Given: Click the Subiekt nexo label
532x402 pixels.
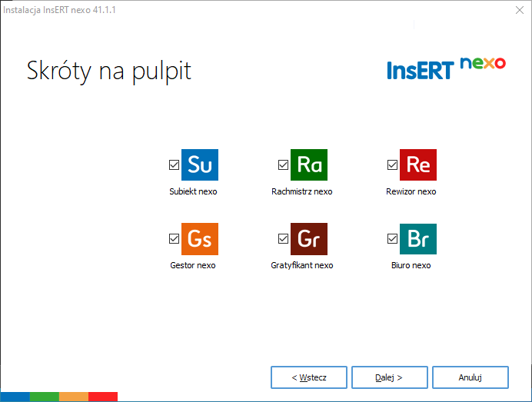Looking at the screenshot, I should (193, 191).
